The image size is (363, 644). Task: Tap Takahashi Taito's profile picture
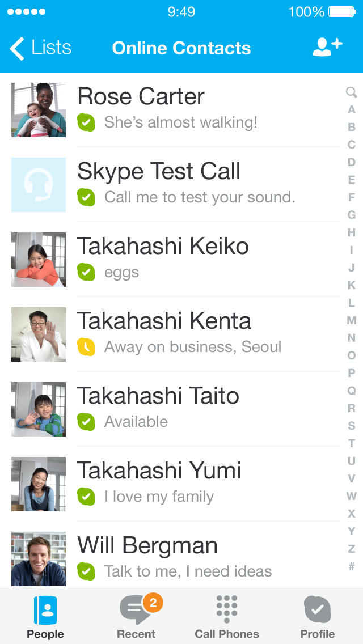coord(39,409)
